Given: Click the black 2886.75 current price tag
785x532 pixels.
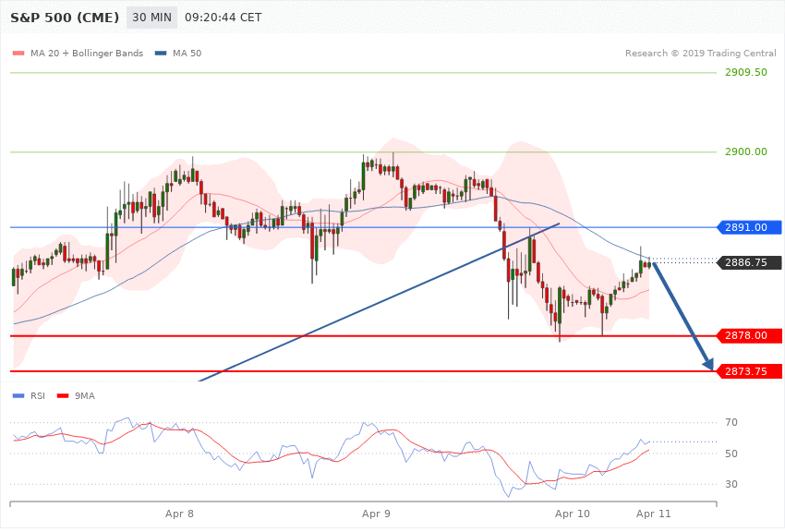Looking at the screenshot, I should [750, 262].
